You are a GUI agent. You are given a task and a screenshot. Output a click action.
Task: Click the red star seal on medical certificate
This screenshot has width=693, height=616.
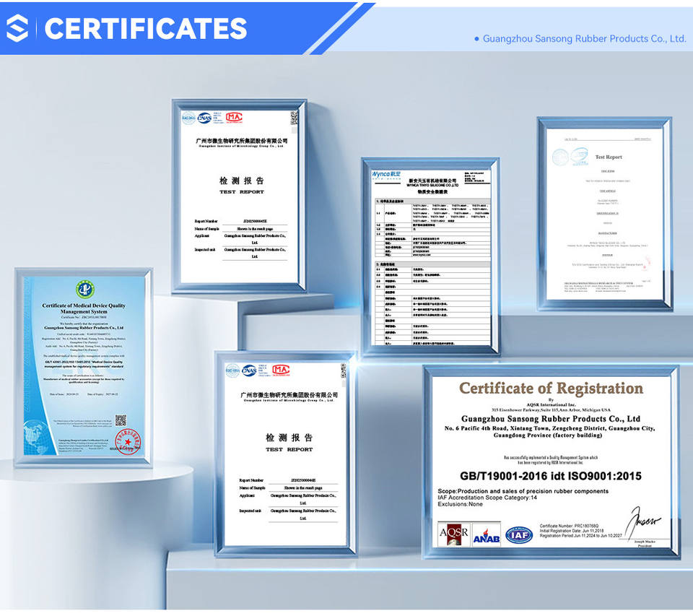pyautogui.click(x=128, y=441)
